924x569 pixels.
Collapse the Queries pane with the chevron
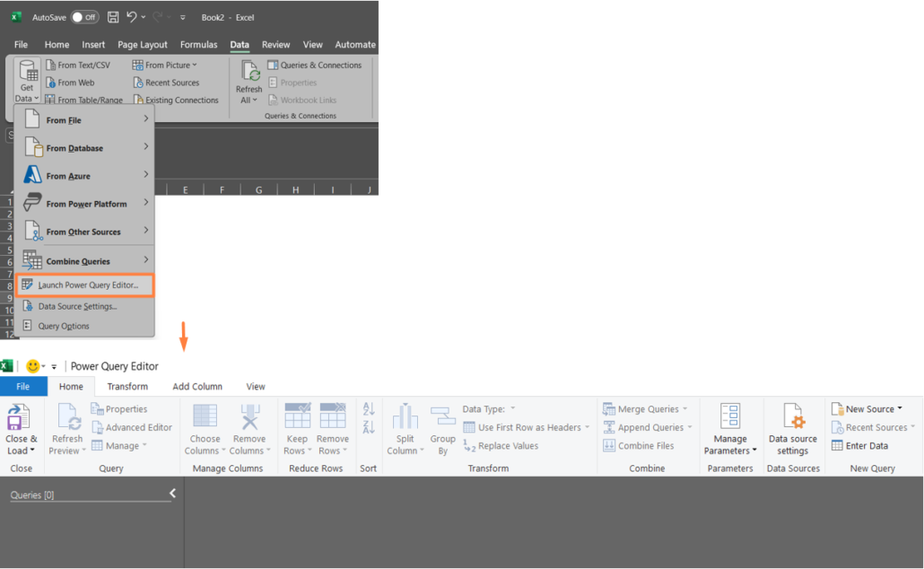(173, 494)
